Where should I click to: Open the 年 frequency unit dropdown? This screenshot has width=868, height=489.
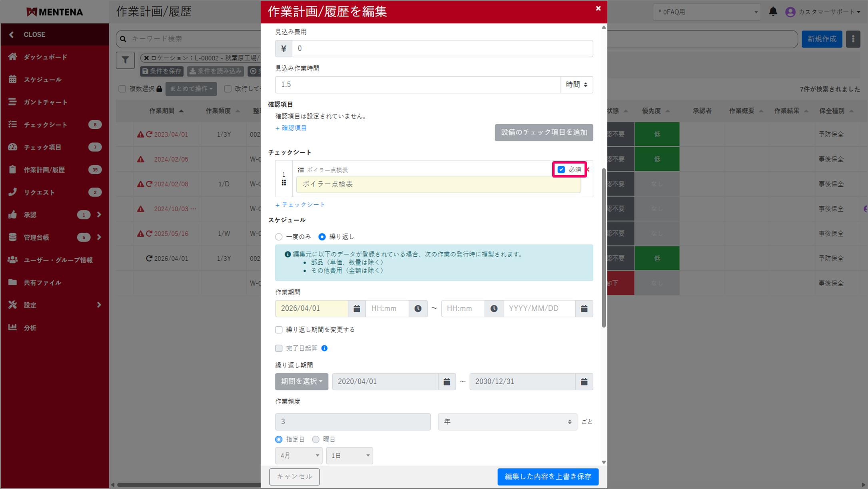pos(507,422)
